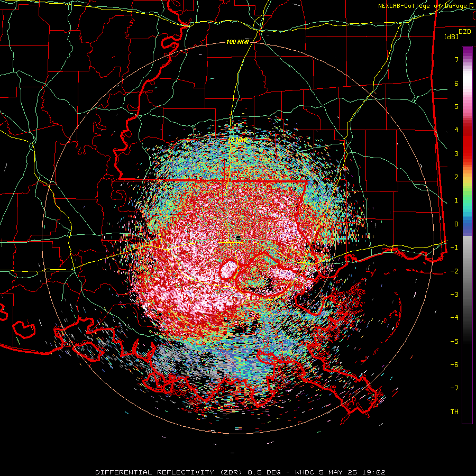Click the Differential Reflectivity caption at bottom
This screenshot has height=476, width=476.
coord(241,472)
